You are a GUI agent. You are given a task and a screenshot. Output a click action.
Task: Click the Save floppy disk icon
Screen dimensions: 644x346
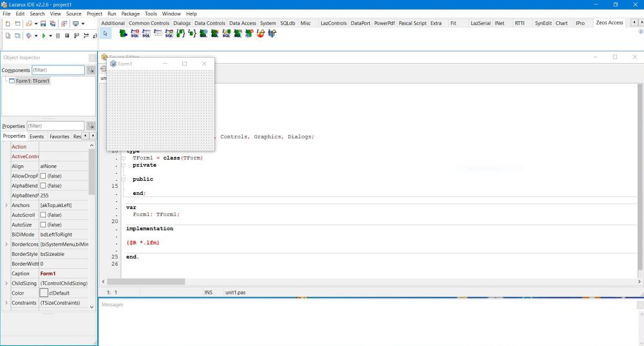point(43,24)
